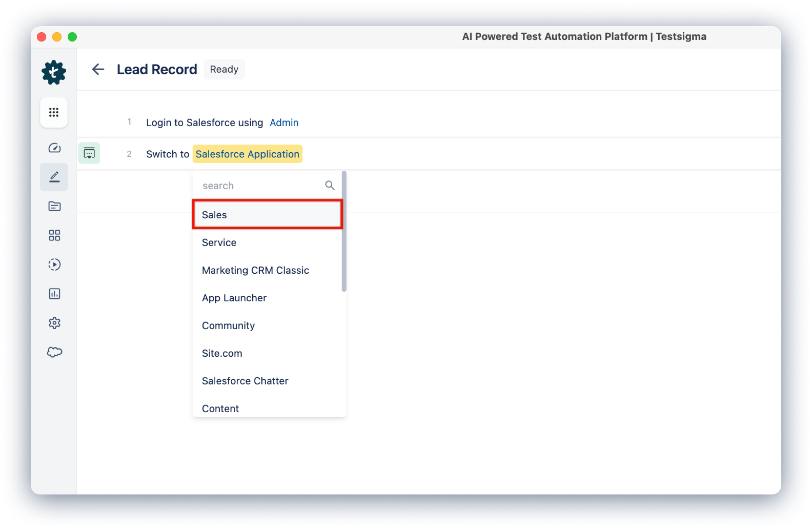This screenshot has height=530, width=812.
Task: Open the reports bar chart icon
Action: (54, 294)
